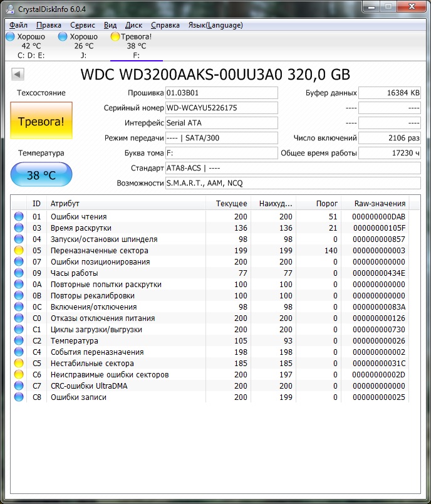Click the total hours value 17230 ч
The image size is (431, 504).
390,153
